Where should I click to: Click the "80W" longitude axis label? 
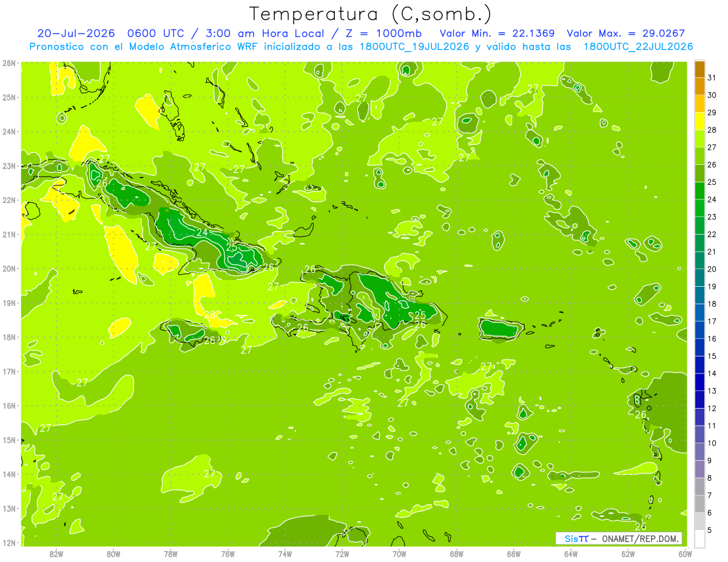(x=113, y=554)
